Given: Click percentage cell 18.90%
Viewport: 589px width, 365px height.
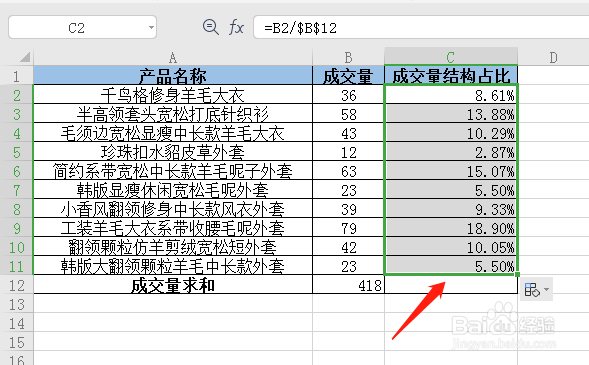Looking at the screenshot, I should [x=451, y=228].
